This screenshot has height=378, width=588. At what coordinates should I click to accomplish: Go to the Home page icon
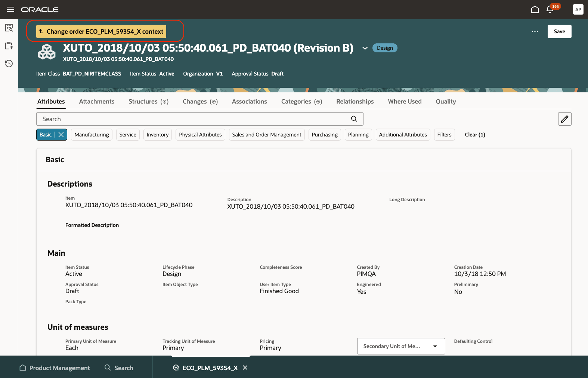(x=535, y=9)
